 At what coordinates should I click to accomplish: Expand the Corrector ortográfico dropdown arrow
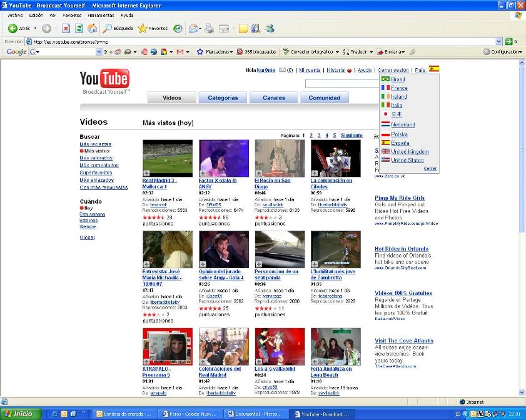(337, 52)
